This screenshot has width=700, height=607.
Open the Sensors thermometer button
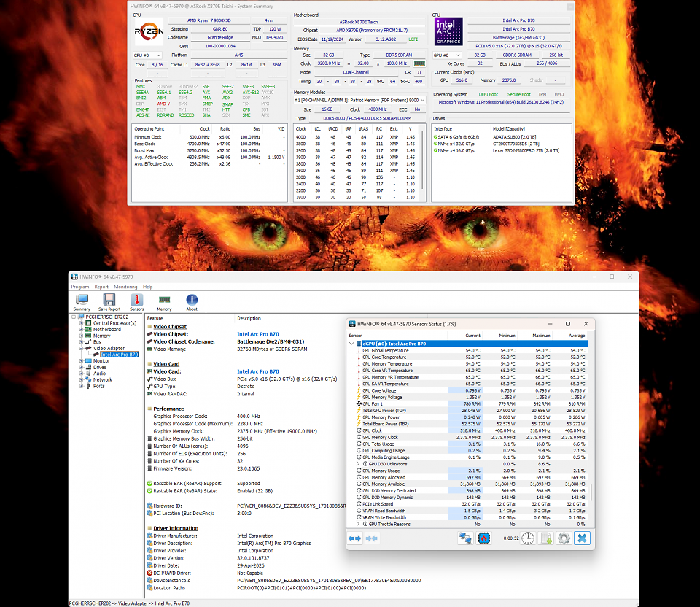pyautogui.click(x=136, y=302)
